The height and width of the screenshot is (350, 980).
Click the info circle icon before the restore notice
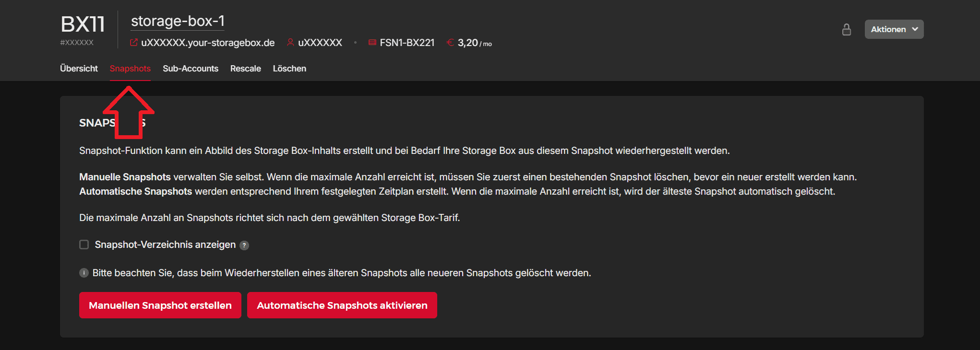84,273
